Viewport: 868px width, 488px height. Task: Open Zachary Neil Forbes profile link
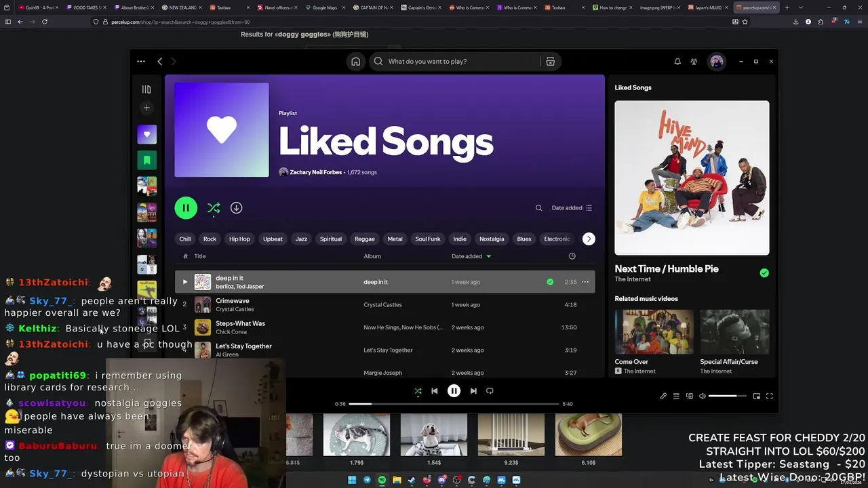point(316,172)
